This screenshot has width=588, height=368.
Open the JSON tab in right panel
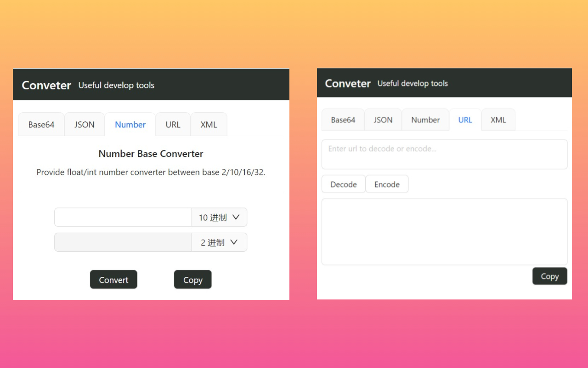point(383,120)
